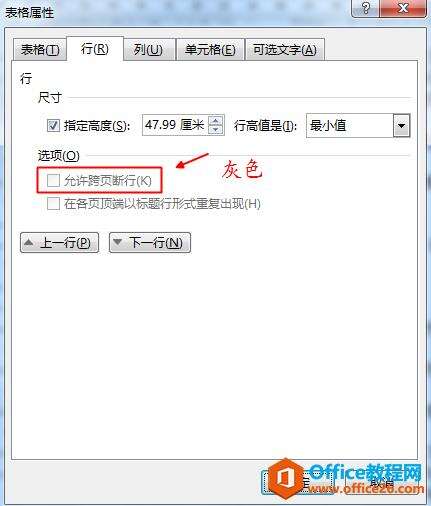Click the up arrow of height spinner
This screenshot has width=431, height=506.
click(216, 121)
